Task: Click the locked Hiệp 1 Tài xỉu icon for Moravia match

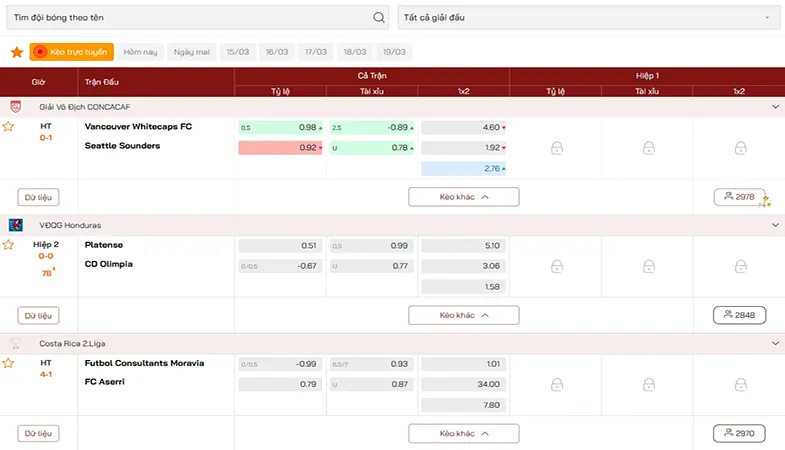Action: point(649,384)
